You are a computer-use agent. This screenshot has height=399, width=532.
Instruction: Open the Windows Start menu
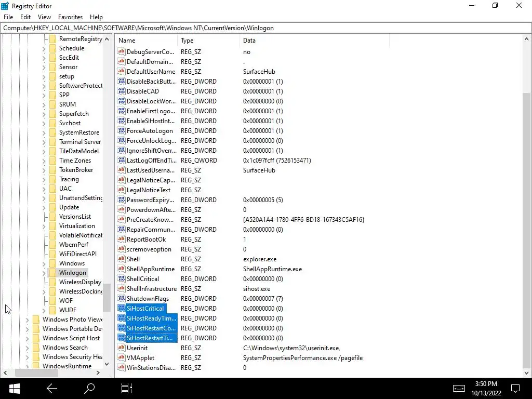tap(14, 389)
